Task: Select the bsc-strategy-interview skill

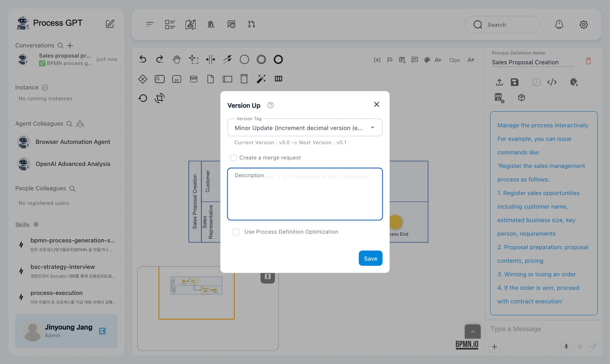Action: 67,271
